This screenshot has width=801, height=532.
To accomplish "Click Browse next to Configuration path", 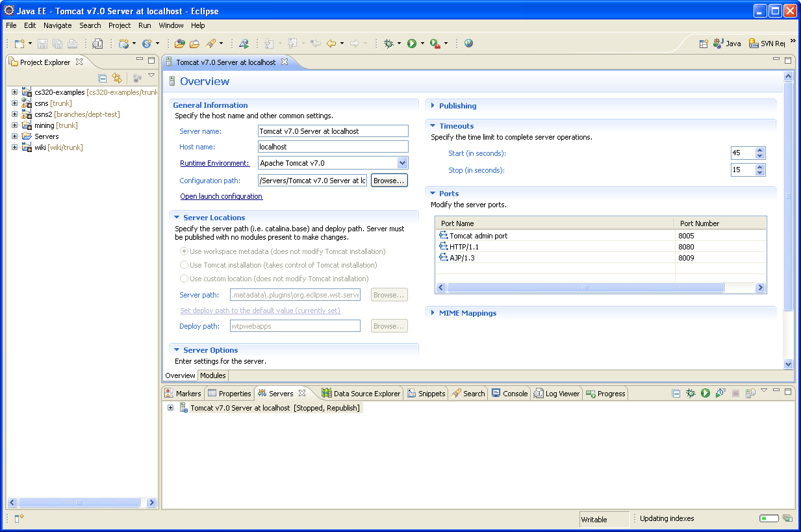I will coord(389,181).
